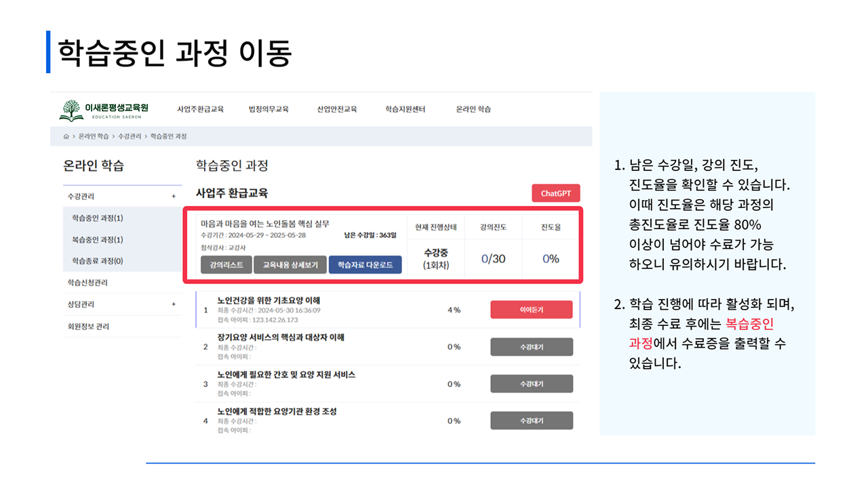Open the 온라인 학습 menu
868x488 pixels.
pos(473,109)
